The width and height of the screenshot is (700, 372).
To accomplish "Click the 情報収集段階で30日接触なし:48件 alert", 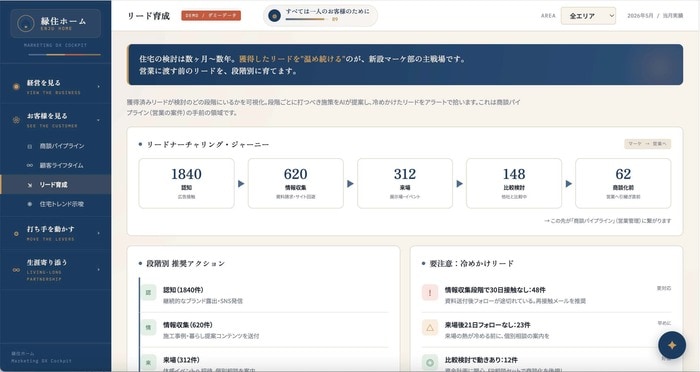I will [x=546, y=295].
